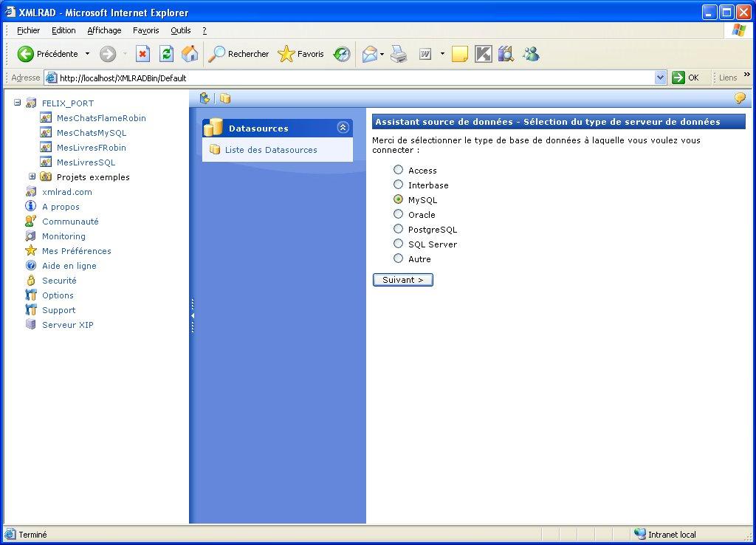
Task: Open the Outils menu
Action: pos(180,30)
